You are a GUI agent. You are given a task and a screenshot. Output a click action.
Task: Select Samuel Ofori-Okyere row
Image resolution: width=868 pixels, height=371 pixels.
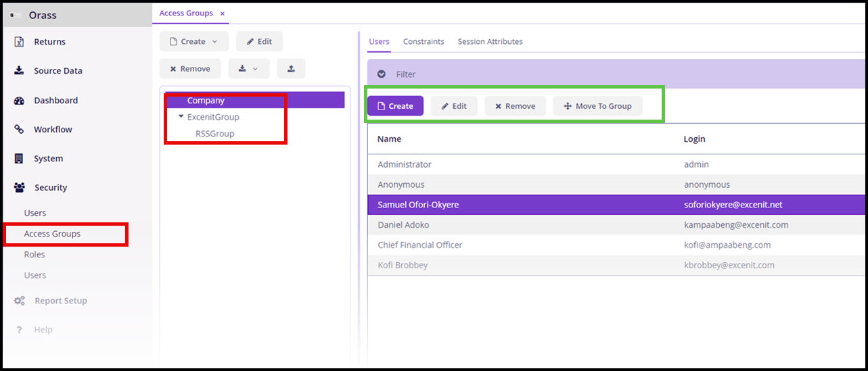pos(616,205)
